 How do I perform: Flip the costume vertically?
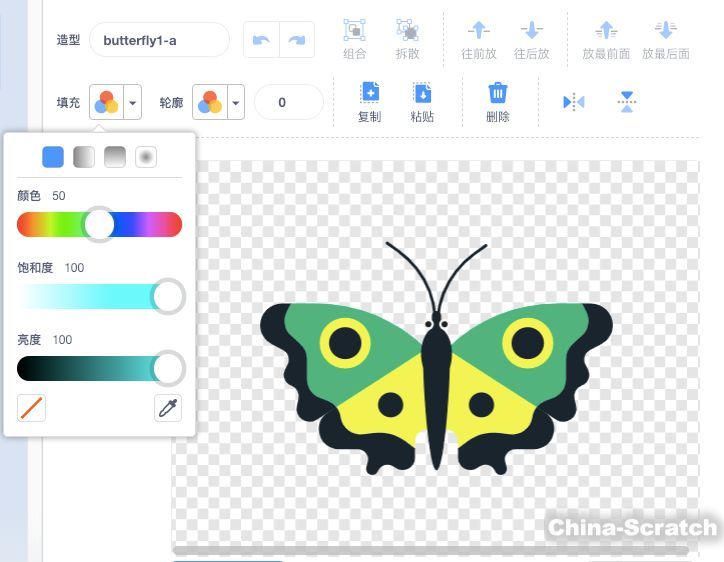pos(627,102)
